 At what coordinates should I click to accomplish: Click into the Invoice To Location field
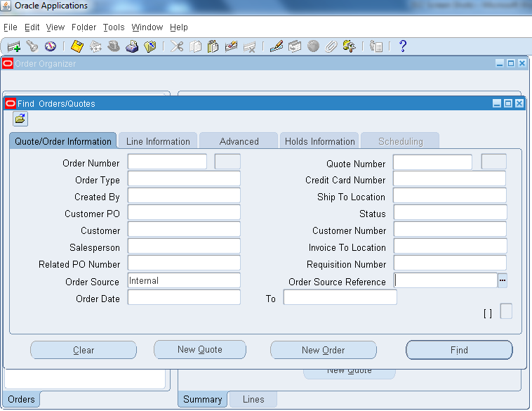point(450,247)
